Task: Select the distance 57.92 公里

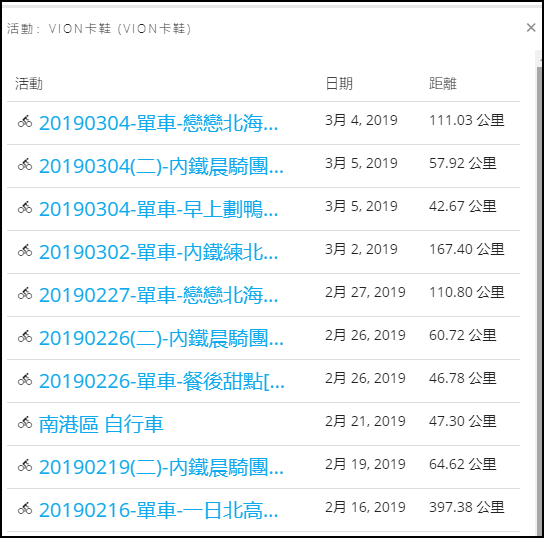Action: (x=463, y=163)
